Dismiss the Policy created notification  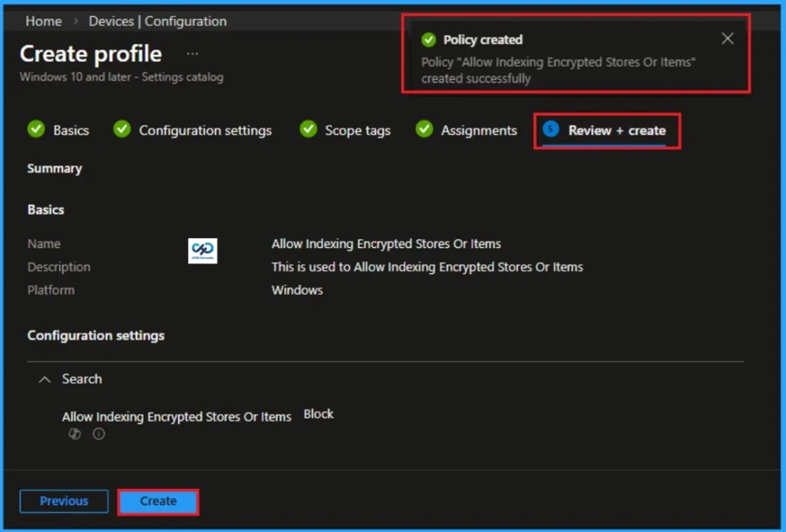pyautogui.click(x=727, y=38)
